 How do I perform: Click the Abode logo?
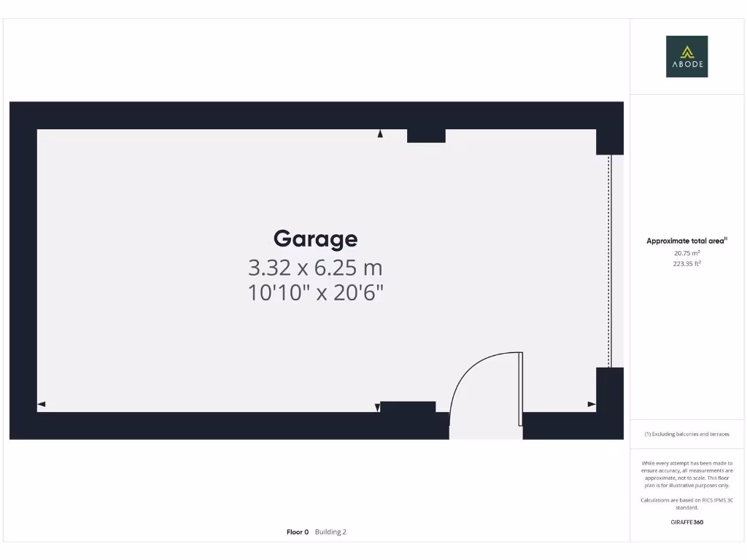point(686,56)
